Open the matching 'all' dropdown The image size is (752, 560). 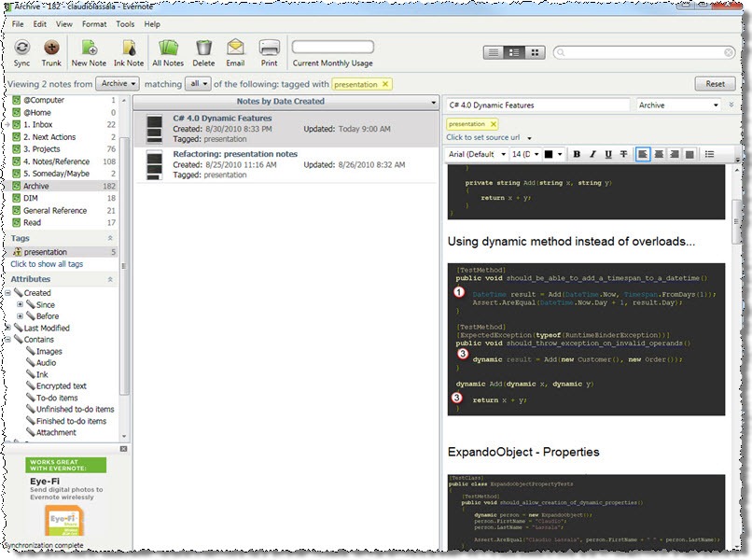(198, 83)
